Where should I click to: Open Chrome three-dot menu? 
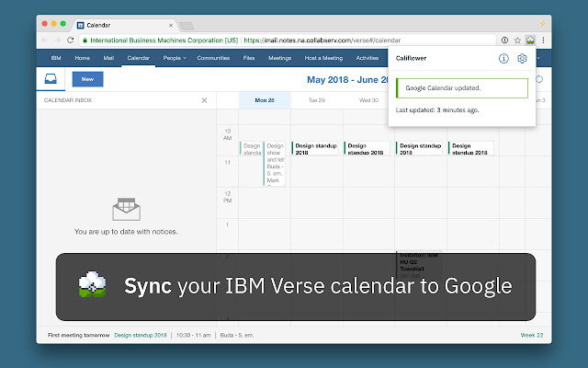click(543, 40)
